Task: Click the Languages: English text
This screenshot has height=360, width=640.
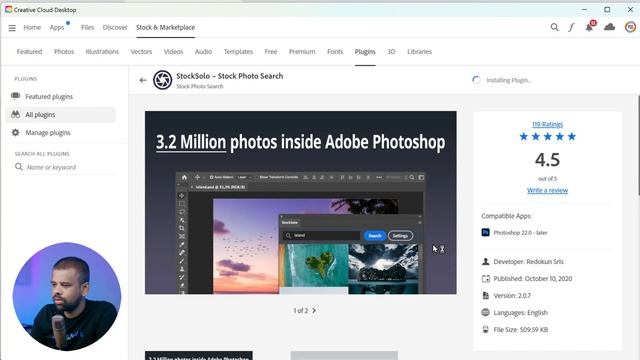Action: click(x=520, y=313)
